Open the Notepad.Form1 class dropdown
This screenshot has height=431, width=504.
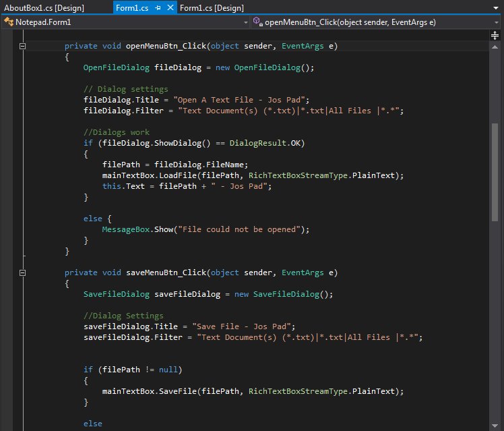coord(245,22)
